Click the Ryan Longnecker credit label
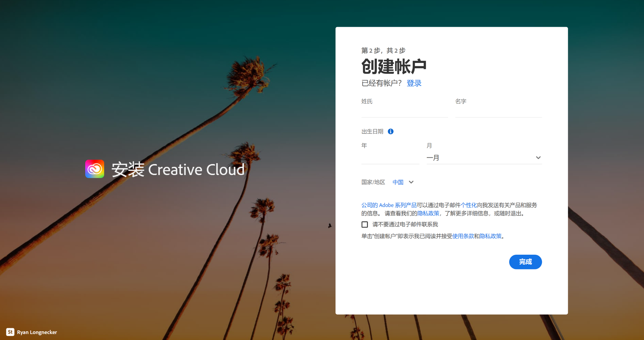Screen dimensions: 644x340 coord(37,332)
